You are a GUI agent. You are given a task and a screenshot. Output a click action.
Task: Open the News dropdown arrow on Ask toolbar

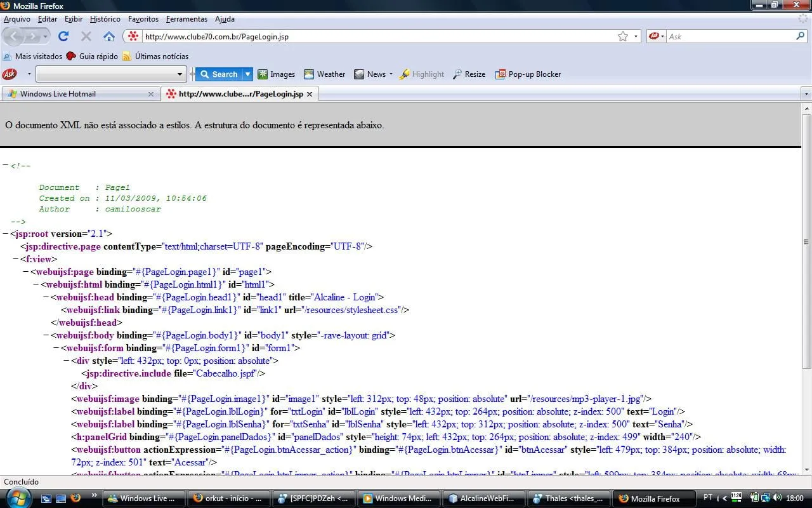[x=391, y=74]
